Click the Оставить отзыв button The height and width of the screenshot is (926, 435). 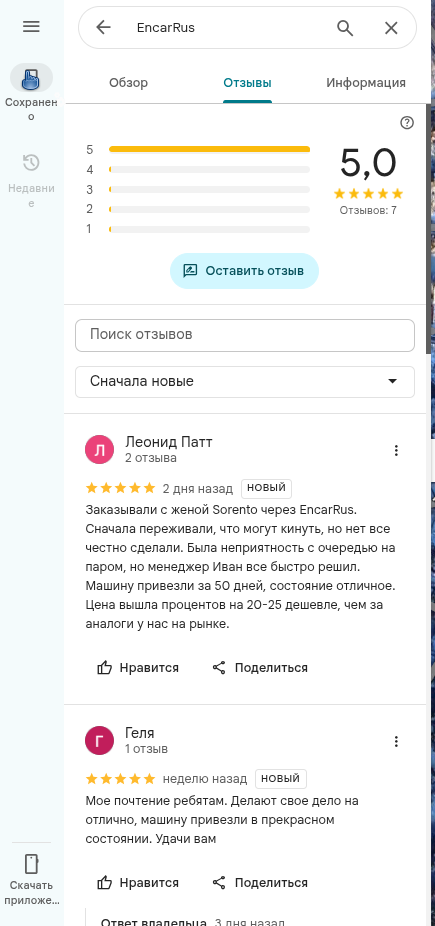click(244, 271)
